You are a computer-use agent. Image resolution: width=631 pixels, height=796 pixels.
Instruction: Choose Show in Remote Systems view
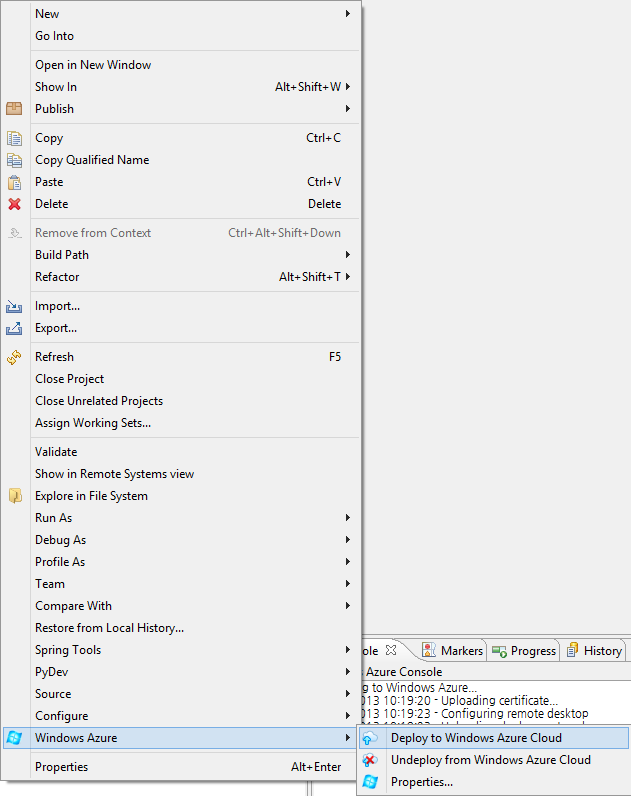pyautogui.click(x=180, y=474)
